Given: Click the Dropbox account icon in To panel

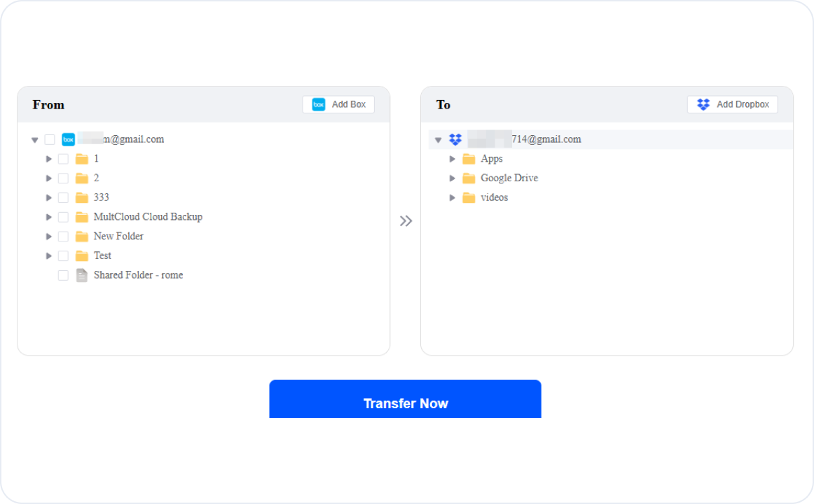Looking at the screenshot, I should [x=455, y=139].
